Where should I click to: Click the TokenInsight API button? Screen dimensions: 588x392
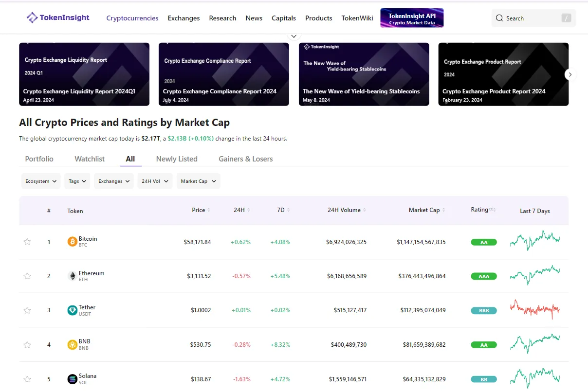click(x=412, y=18)
